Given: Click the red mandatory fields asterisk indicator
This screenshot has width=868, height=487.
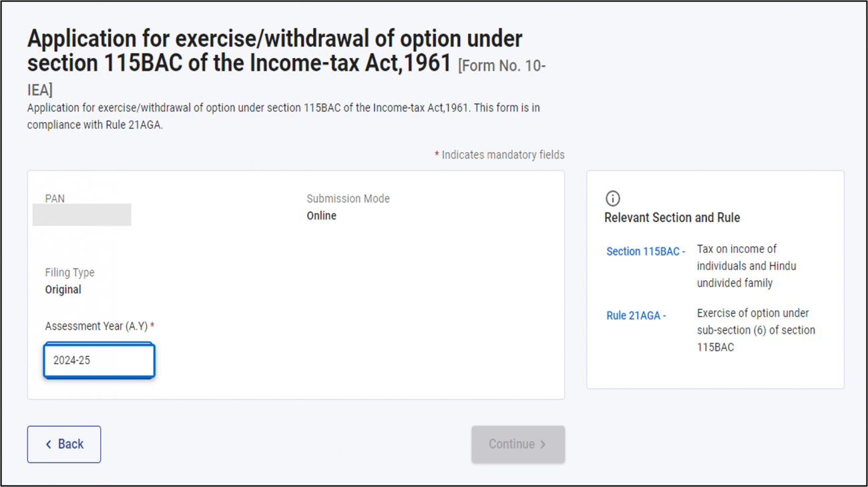Looking at the screenshot, I should pos(436,154).
